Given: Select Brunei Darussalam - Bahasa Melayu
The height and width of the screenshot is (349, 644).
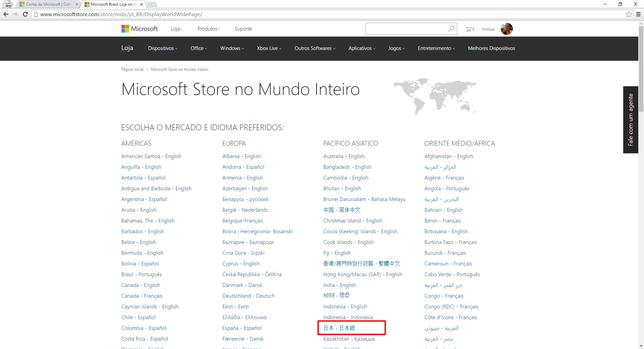Looking at the screenshot, I should [364, 199].
